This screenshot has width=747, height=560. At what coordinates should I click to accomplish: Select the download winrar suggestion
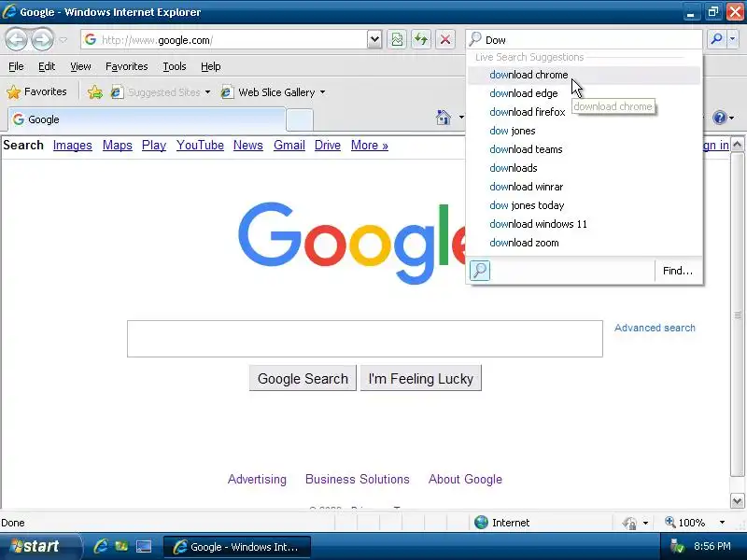pos(585,187)
